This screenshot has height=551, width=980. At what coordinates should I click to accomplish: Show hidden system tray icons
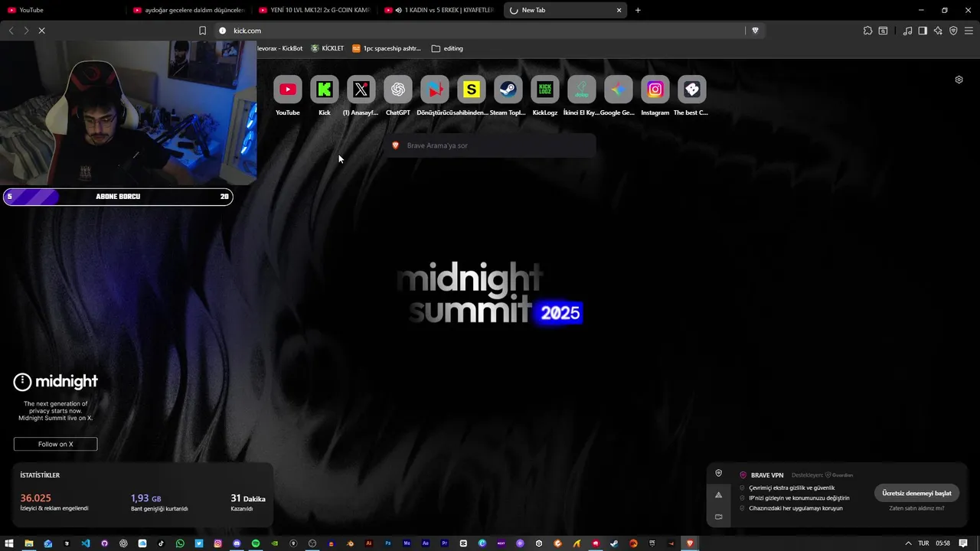[x=908, y=543]
